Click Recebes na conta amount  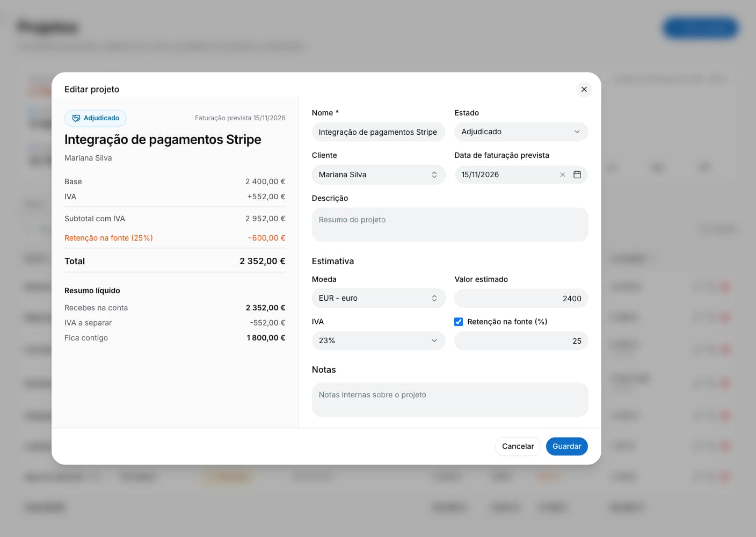265,308
